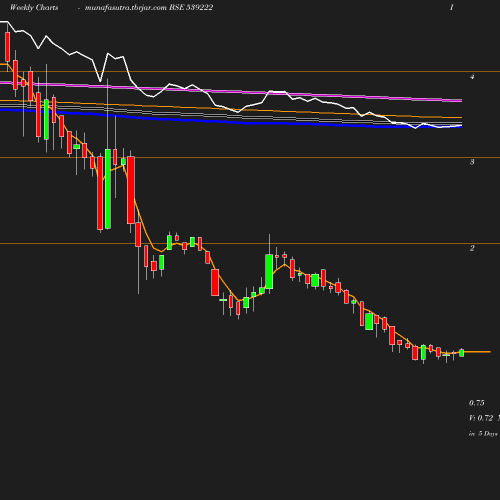This screenshot has height=500, width=500.
Task: Click the price axis label '2'
Action: 472,248
